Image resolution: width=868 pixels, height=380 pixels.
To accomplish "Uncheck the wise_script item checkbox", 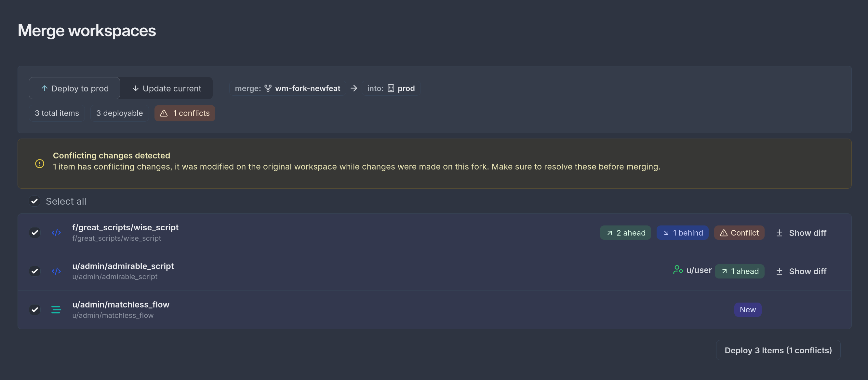I will (35, 233).
